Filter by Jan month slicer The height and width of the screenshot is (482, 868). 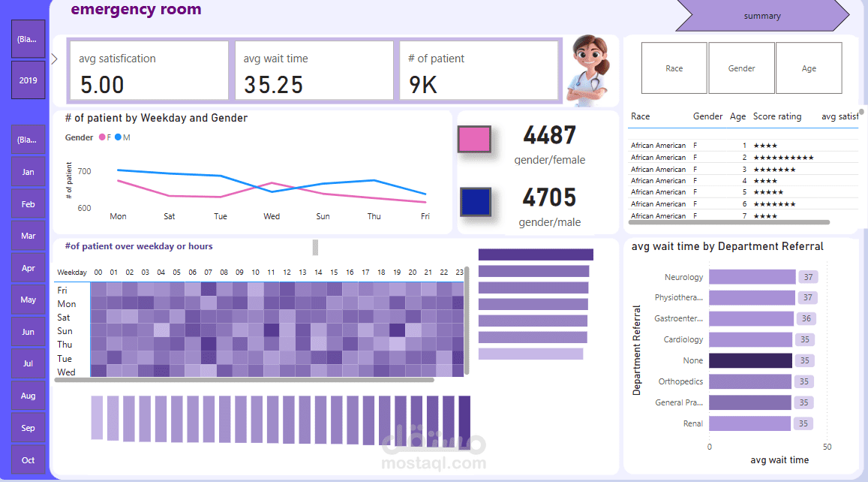point(29,172)
